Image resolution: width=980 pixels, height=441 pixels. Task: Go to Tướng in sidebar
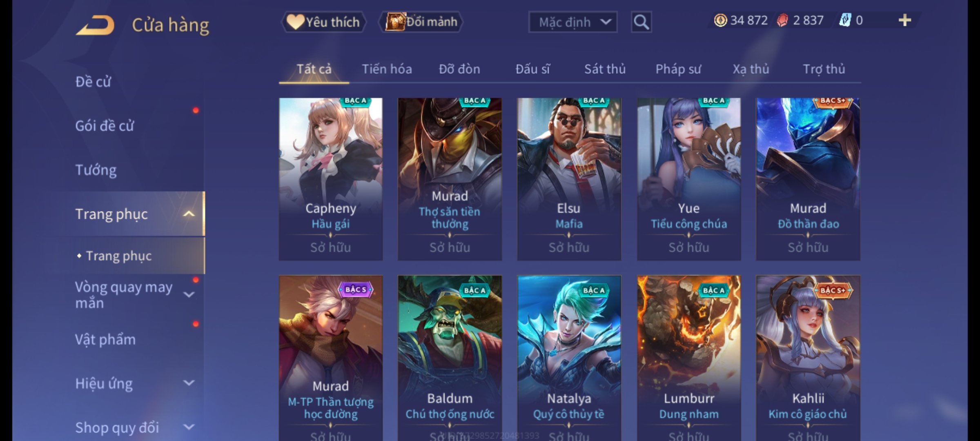96,170
